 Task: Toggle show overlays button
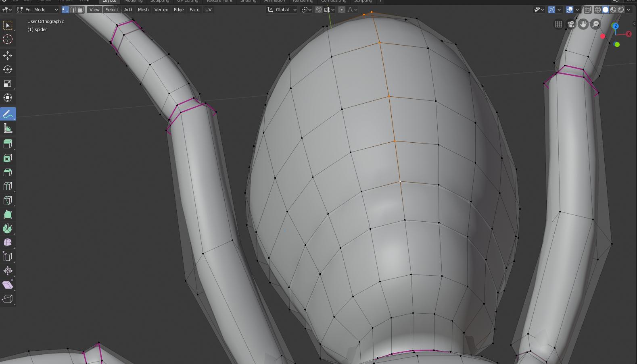click(570, 10)
